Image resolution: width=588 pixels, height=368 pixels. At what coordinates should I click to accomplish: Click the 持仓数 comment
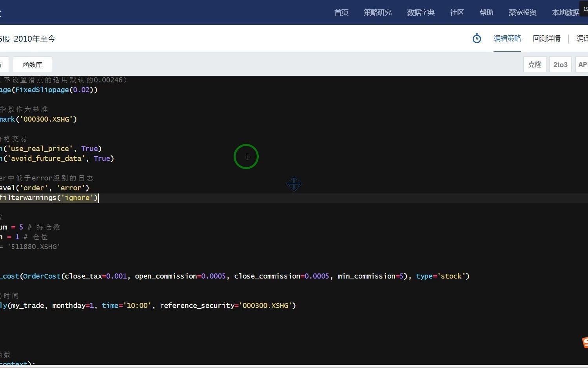tap(44, 227)
